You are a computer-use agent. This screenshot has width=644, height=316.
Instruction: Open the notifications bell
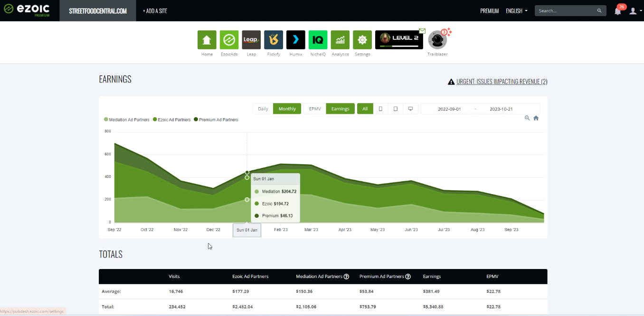coord(618,10)
